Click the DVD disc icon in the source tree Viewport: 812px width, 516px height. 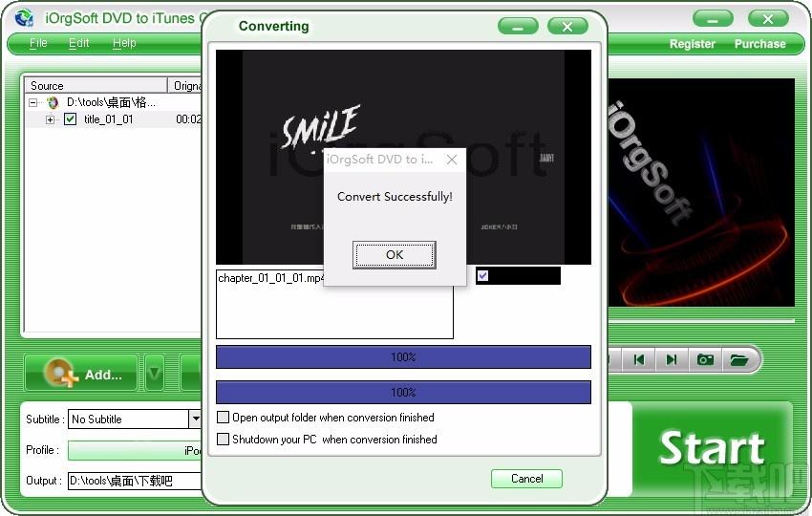click(53, 102)
